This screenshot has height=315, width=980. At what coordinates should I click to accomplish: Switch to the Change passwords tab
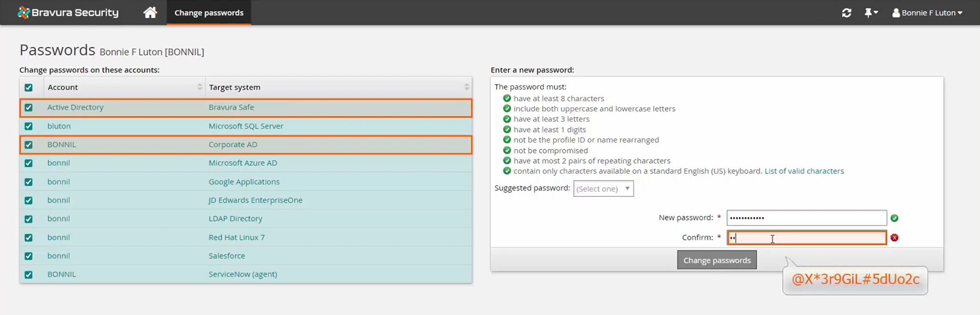pos(209,13)
